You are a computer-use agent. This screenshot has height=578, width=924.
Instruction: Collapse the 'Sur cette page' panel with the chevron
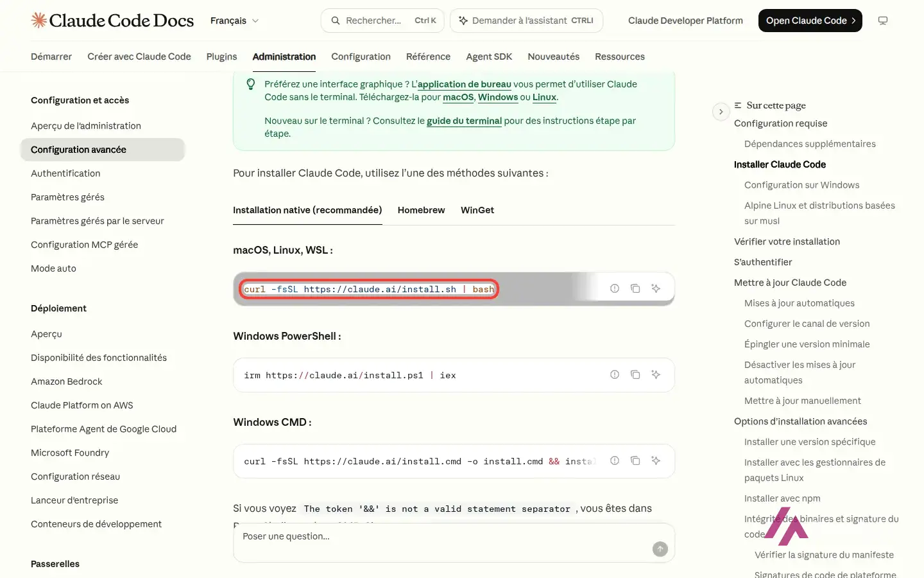tap(721, 112)
